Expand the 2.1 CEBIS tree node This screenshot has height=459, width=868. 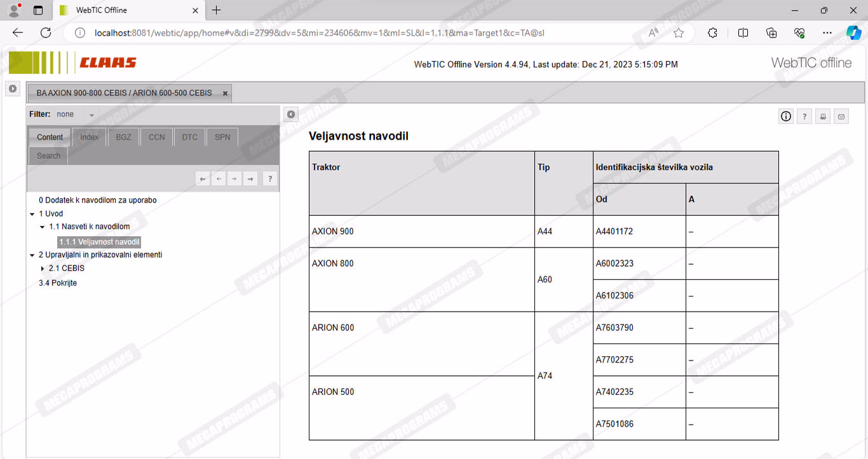pos(43,269)
